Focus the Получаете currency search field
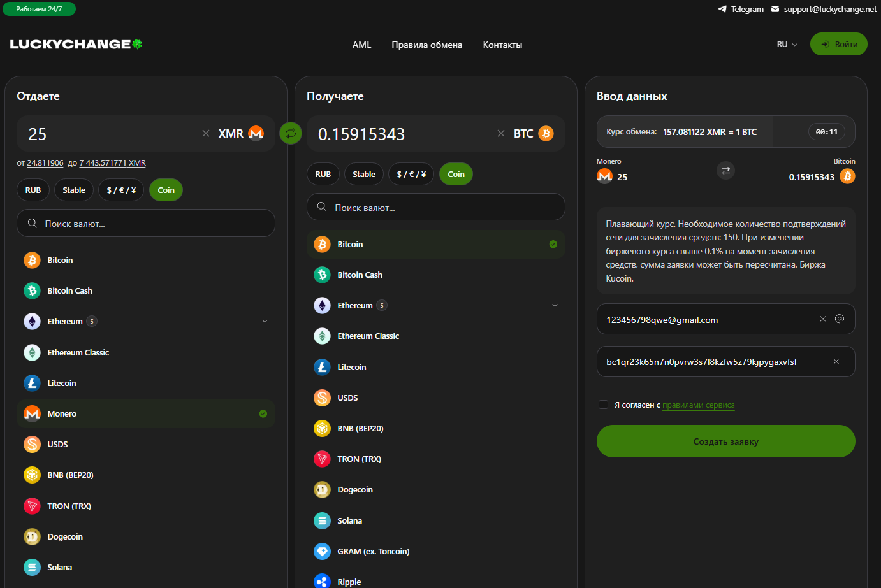 pos(436,207)
